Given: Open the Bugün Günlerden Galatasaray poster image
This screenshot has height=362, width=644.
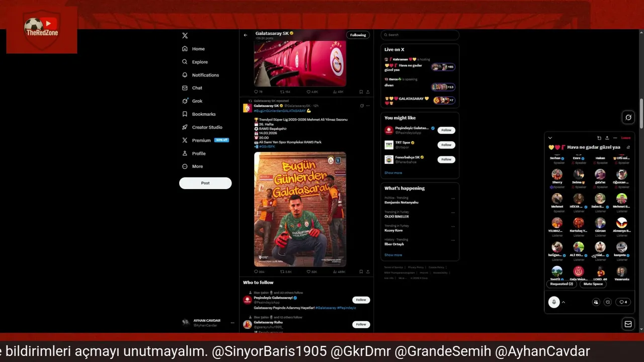Looking at the screenshot, I should 300,209.
